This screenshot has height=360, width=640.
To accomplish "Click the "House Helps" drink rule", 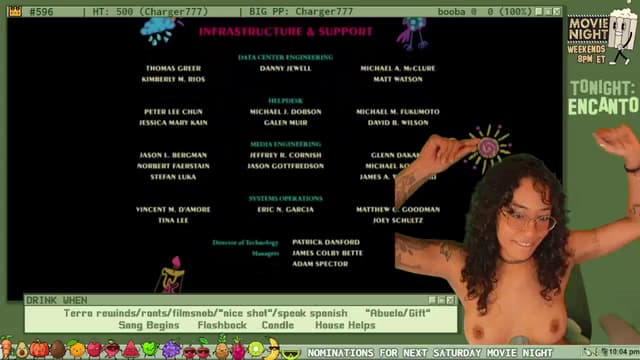I will [345, 325].
